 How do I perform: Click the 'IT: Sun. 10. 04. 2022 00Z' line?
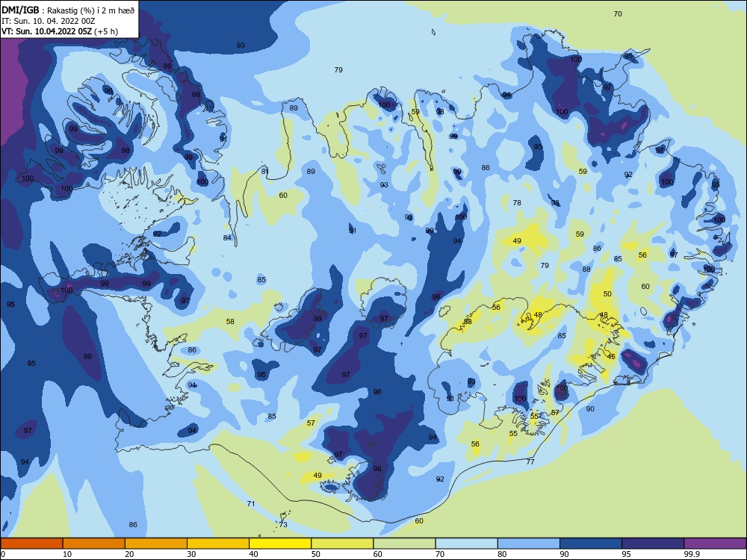[x=48, y=21]
